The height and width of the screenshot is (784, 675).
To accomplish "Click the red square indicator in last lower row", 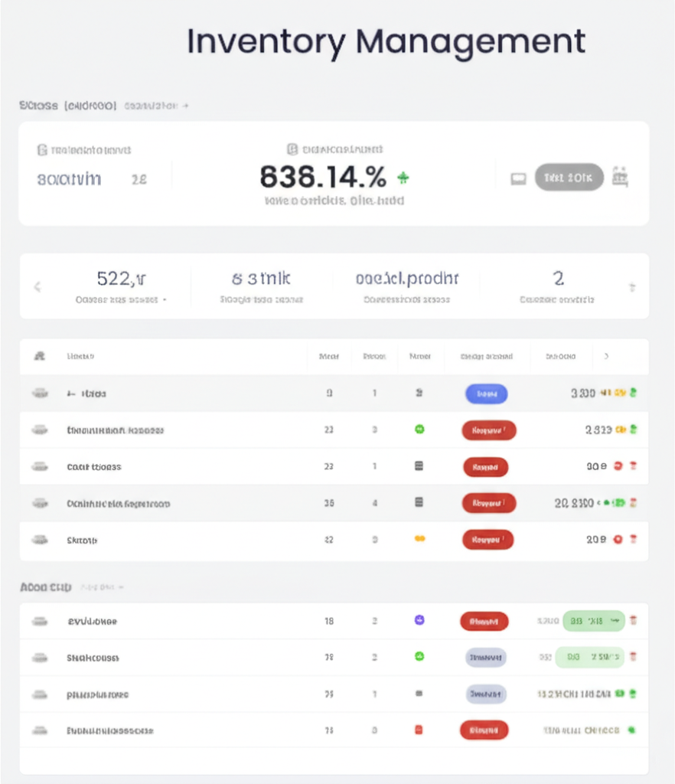I will 419,730.
